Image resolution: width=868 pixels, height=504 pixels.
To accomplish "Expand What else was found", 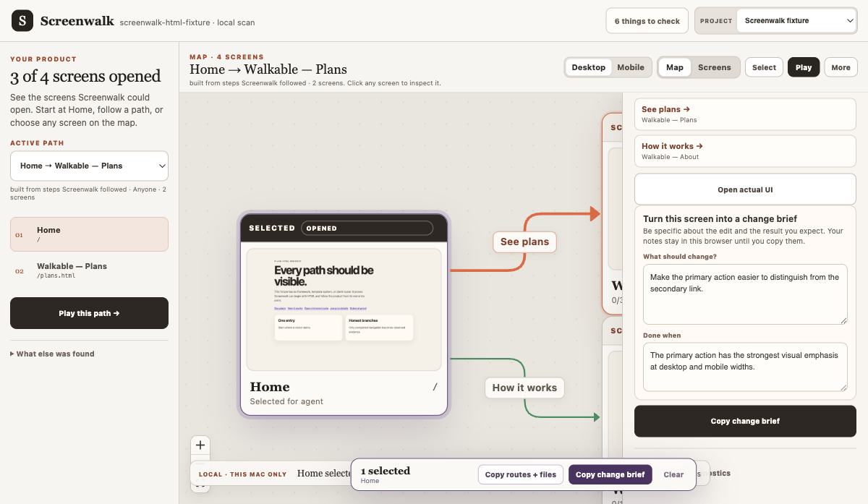I will (52, 354).
